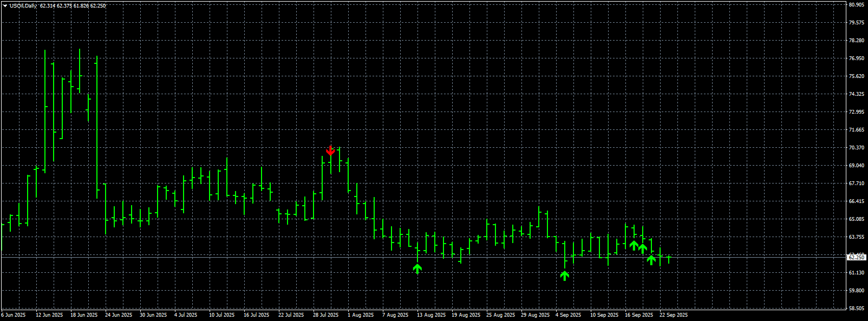Click the 13 Aug 2025 date label
868x321 pixels.
(432, 315)
